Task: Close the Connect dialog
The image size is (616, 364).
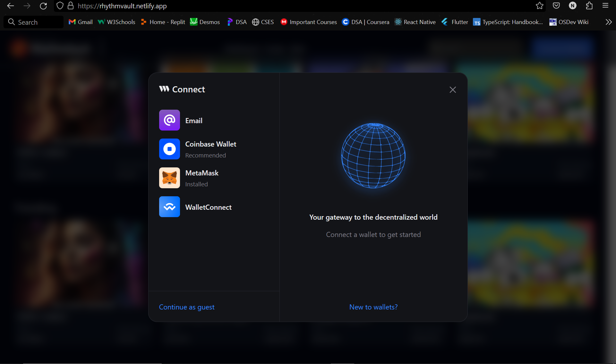Action: click(453, 90)
